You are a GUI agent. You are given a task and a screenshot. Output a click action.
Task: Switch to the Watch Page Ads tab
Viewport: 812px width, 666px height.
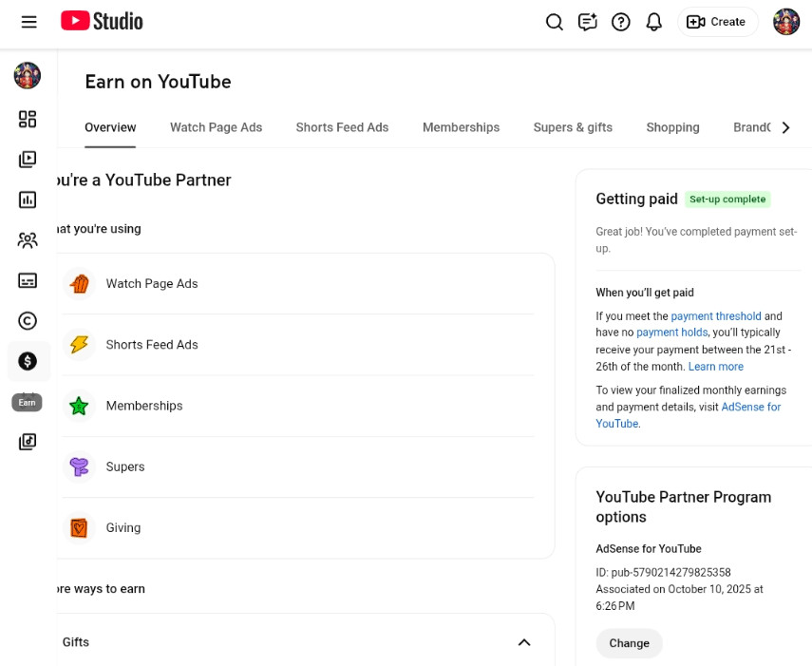(x=216, y=127)
